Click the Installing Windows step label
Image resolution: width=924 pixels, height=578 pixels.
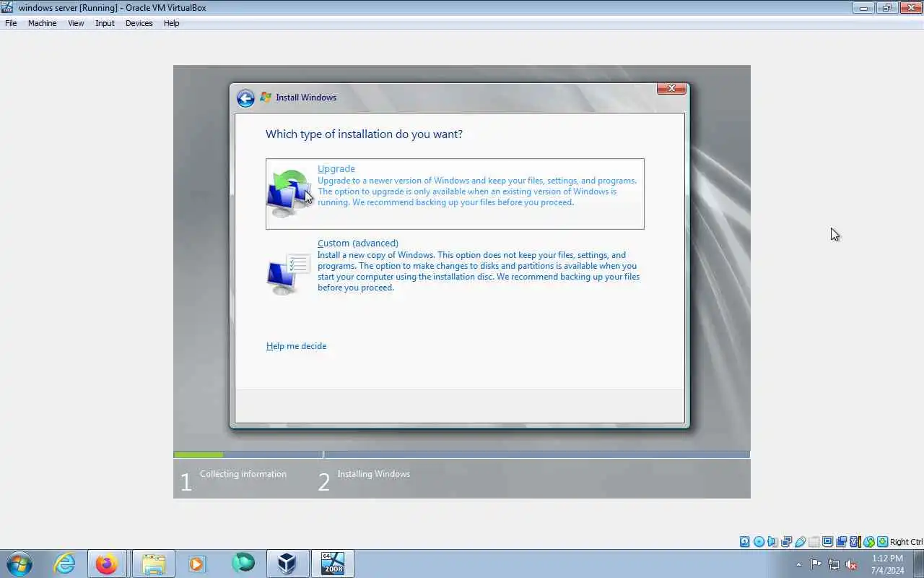pyautogui.click(x=373, y=474)
